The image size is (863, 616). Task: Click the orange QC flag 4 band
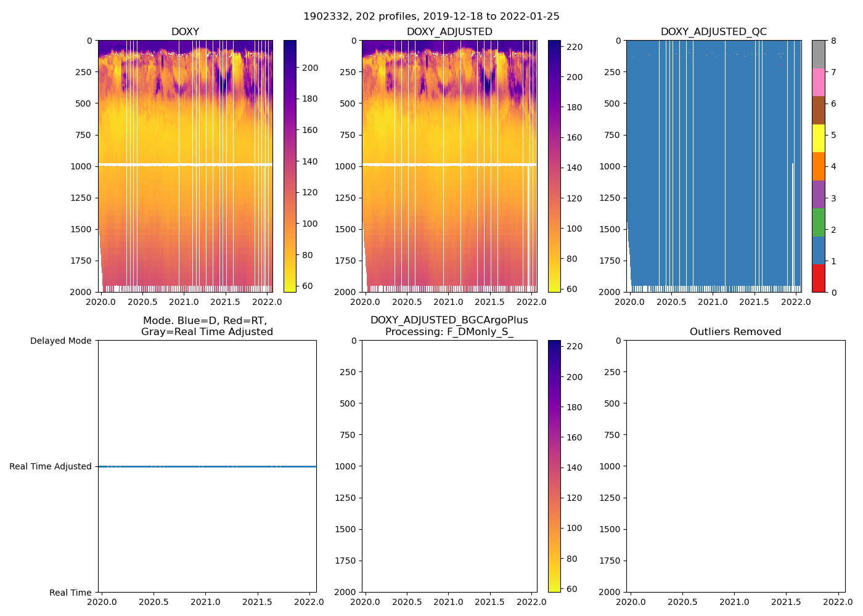point(818,166)
